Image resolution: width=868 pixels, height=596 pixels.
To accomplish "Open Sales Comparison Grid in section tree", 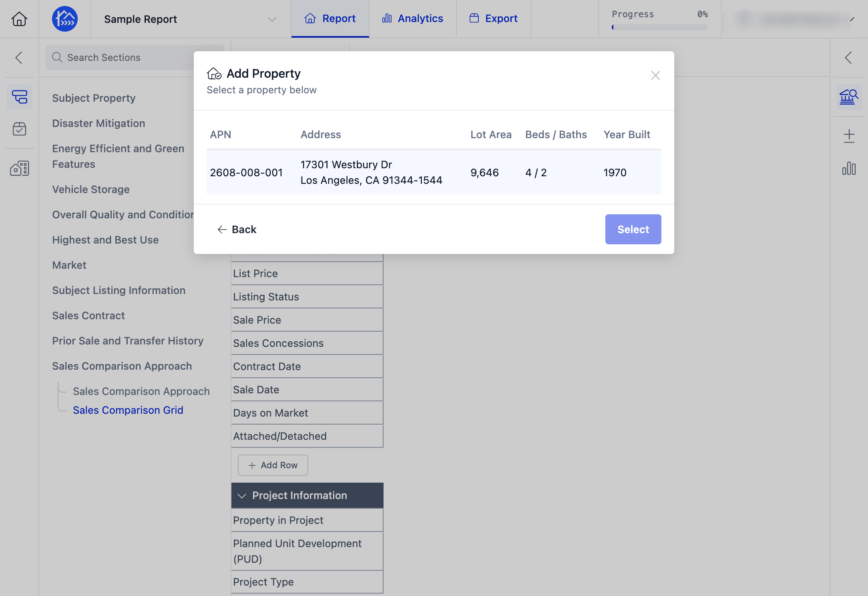I will coord(128,410).
